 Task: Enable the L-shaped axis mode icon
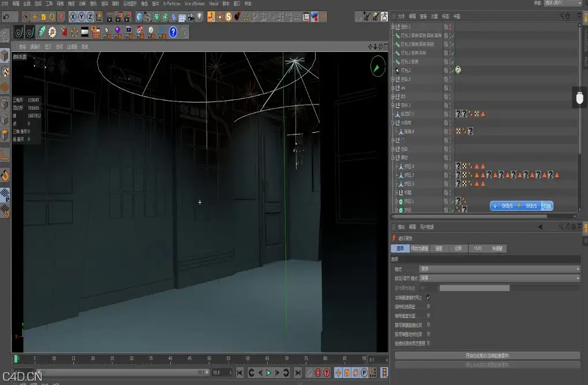(x=5, y=155)
